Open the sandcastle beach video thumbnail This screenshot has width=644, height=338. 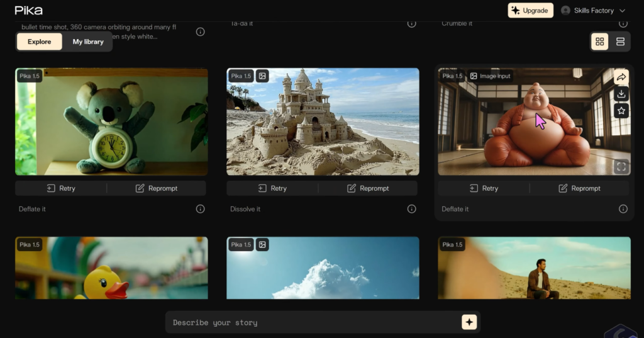click(323, 121)
